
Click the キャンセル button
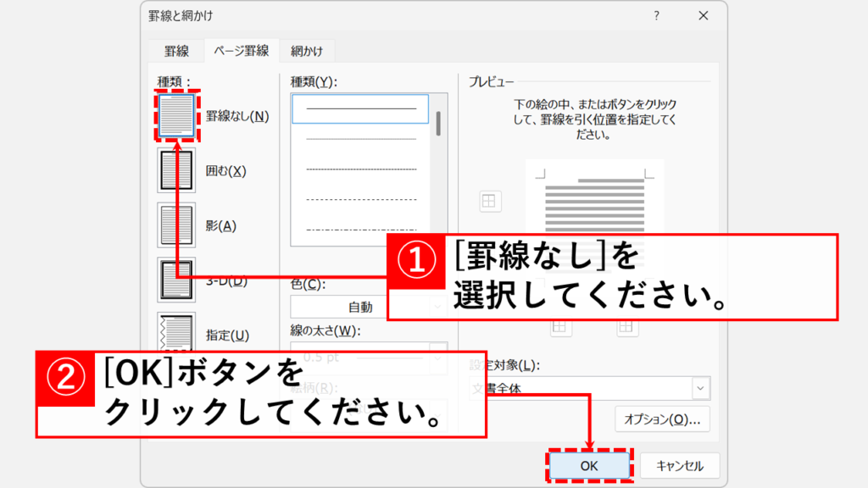680,466
